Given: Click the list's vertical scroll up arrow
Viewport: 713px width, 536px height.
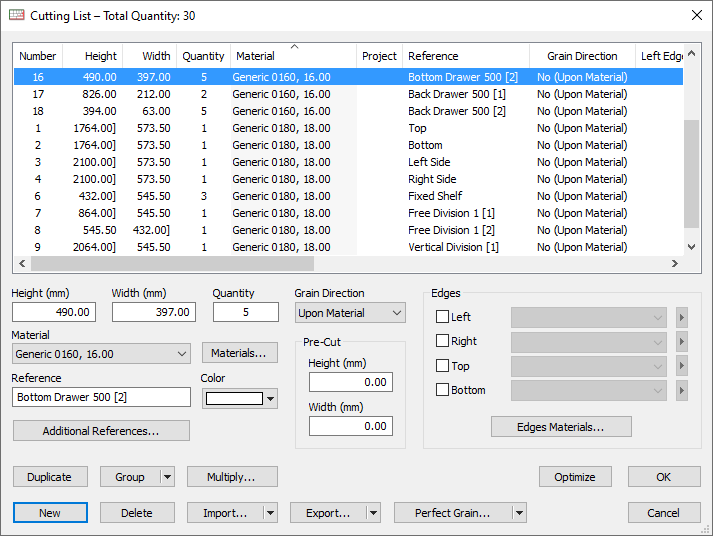Looking at the screenshot, I should (x=692, y=53).
